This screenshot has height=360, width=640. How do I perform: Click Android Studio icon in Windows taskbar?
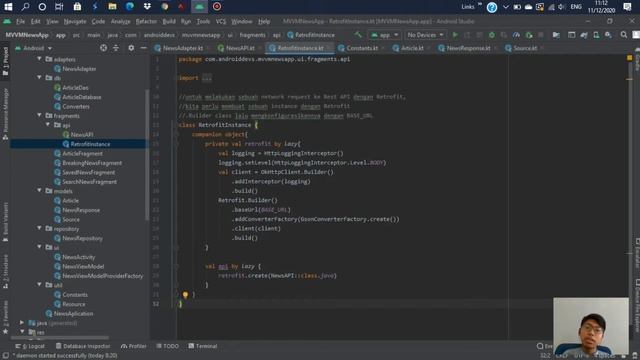[x=199, y=7]
